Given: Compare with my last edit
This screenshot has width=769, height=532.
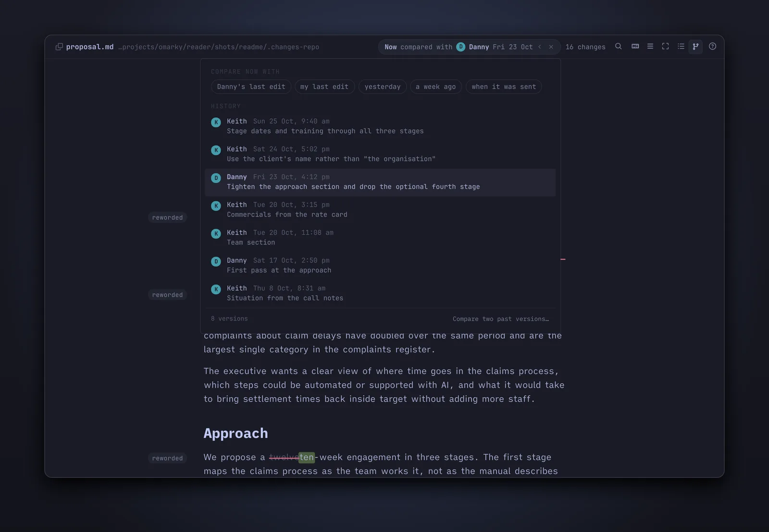Looking at the screenshot, I should click(x=324, y=87).
